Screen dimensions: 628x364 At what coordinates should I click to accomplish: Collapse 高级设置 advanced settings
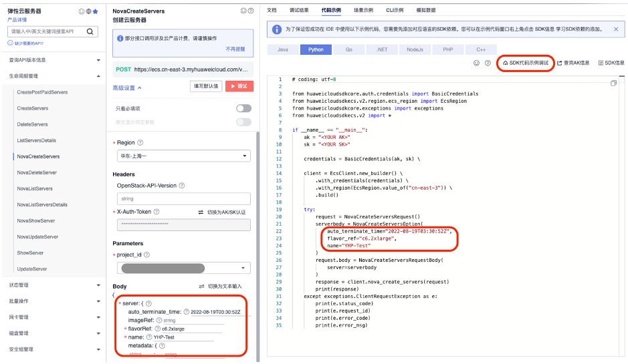tap(127, 87)
